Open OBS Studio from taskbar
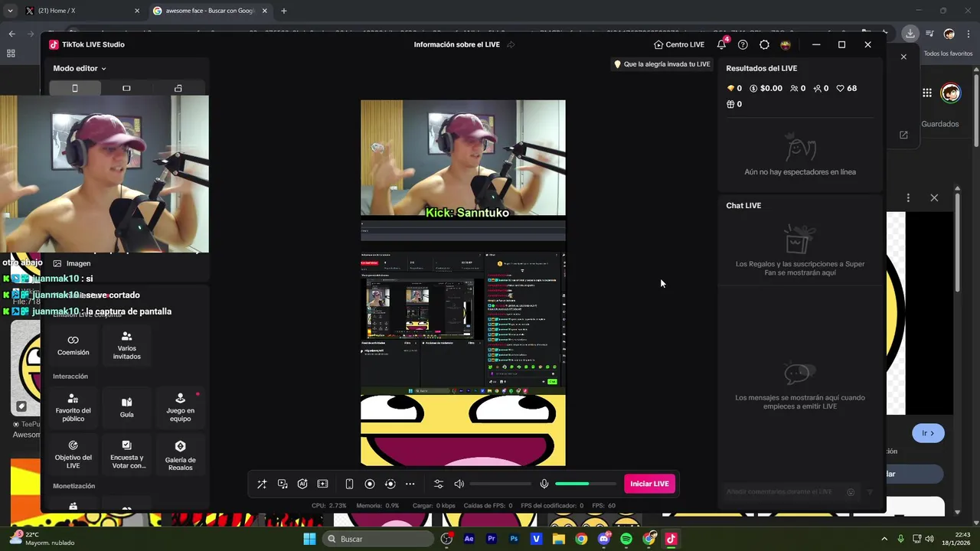The image size is (980, 551). (x=447, y=539)
